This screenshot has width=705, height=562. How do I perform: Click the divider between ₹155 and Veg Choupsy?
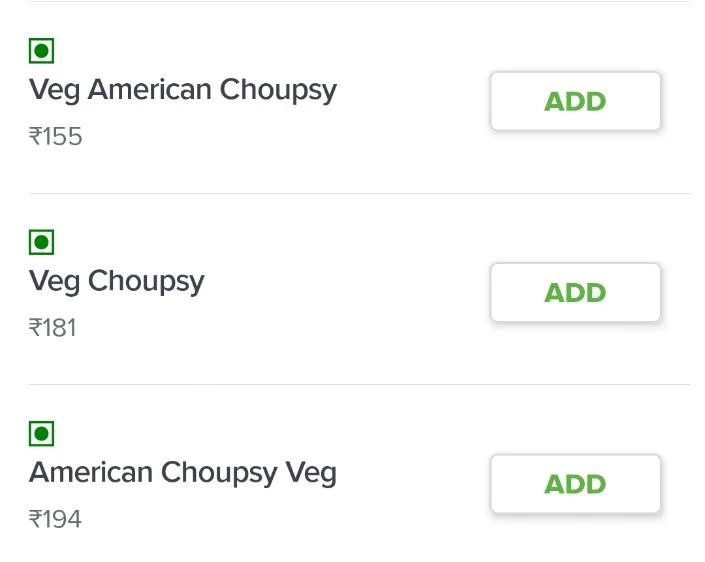pos(359,193)
